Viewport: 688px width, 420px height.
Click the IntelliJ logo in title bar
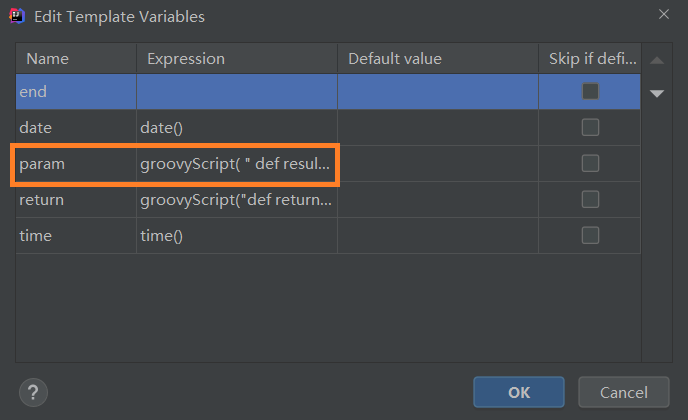17,16
